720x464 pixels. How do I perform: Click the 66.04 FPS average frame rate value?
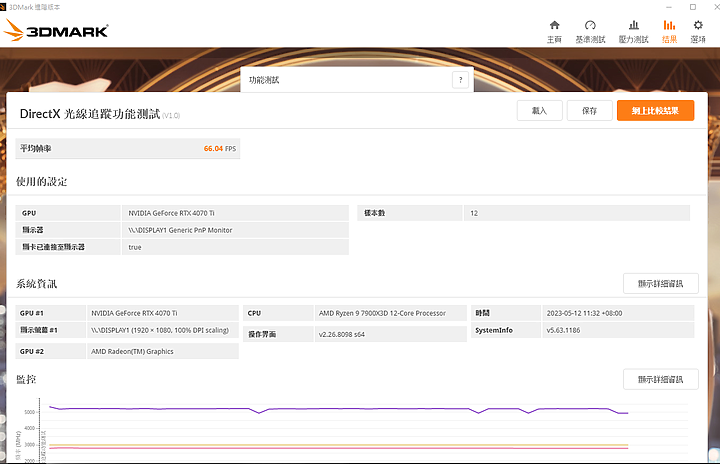pos(219,149)
